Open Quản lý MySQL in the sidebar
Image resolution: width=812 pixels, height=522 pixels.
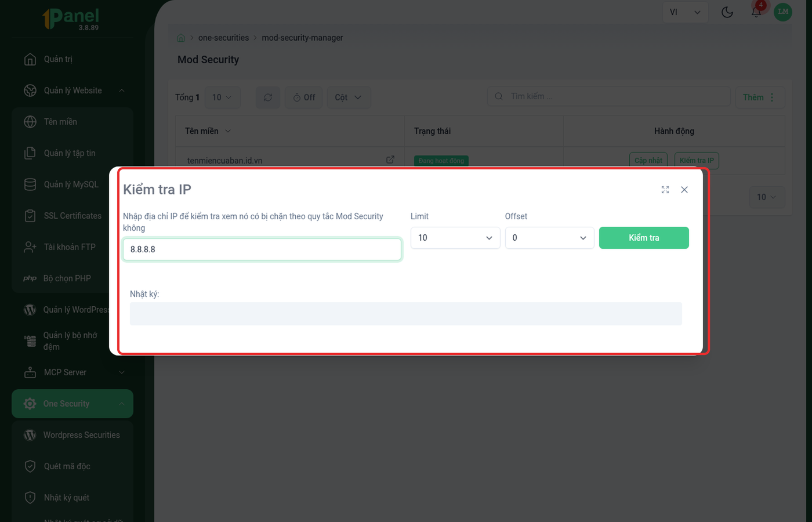[x=72, y=184]
